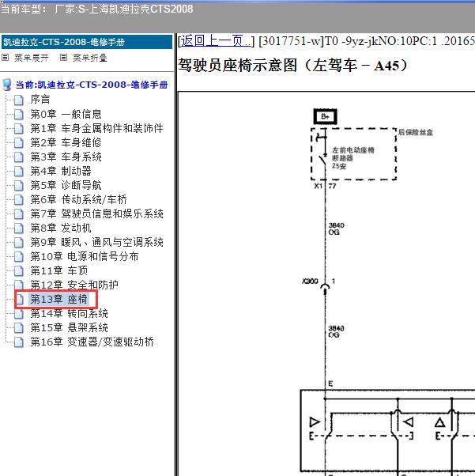Click the page icon beside 第1章 车身金属构件和装饰件

click(x=19, y=128)
